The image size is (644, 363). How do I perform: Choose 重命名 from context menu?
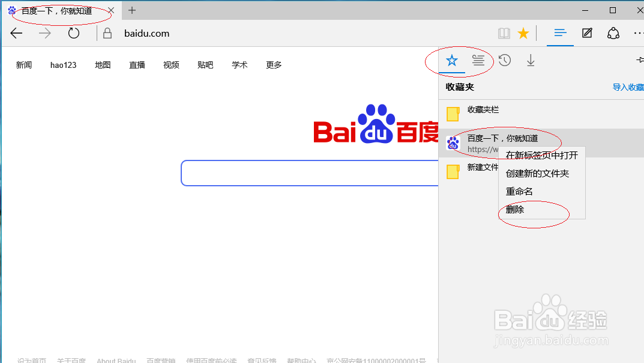coord(542,192)
